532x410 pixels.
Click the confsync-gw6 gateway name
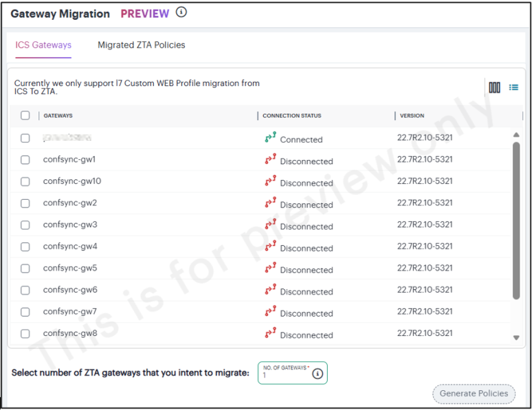tap(70, 290)
